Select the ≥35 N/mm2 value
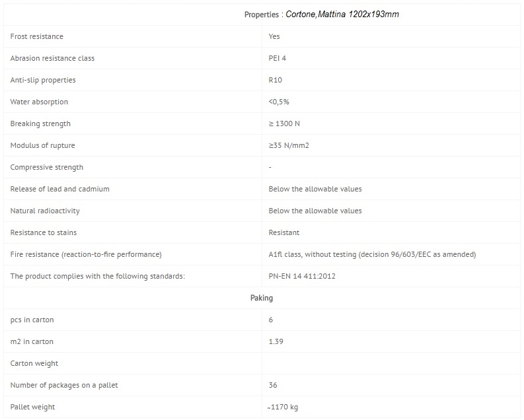The height and width of the screenshot is (420, 524). [289, 145]
